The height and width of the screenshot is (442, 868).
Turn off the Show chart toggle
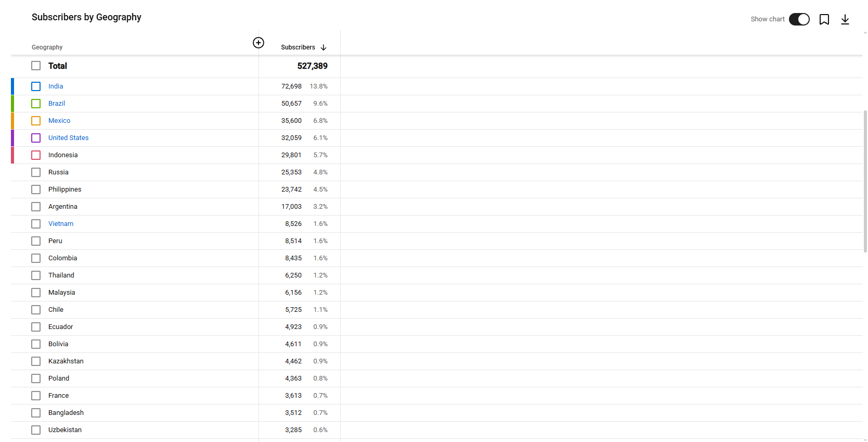click(799, 19)
